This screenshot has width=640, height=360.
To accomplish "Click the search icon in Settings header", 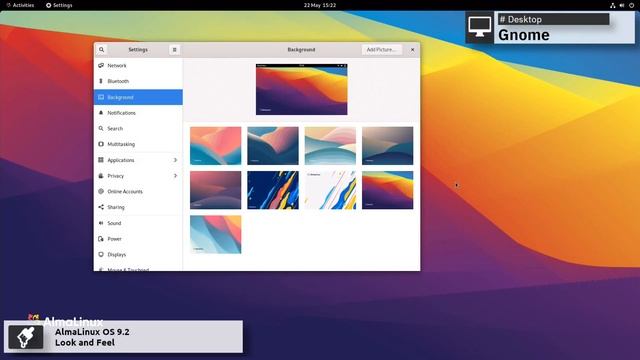I will pyautogui.click(x=102, y=50).
